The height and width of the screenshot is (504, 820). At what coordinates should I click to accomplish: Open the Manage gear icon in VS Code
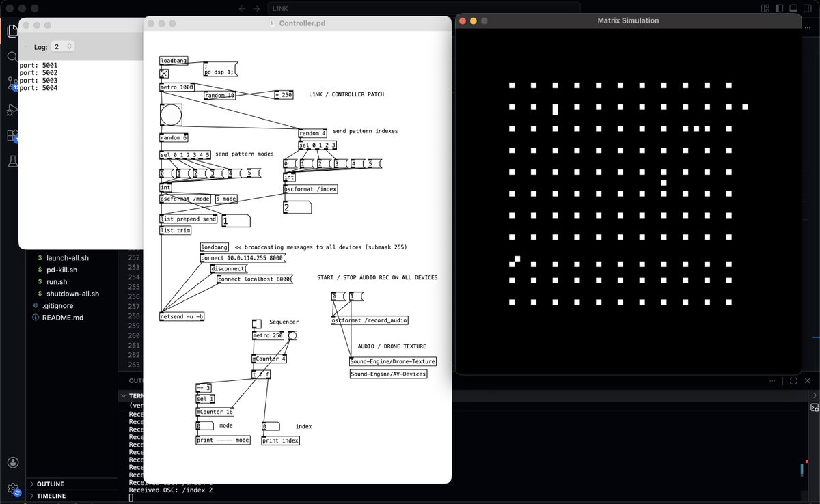[14, 489]
